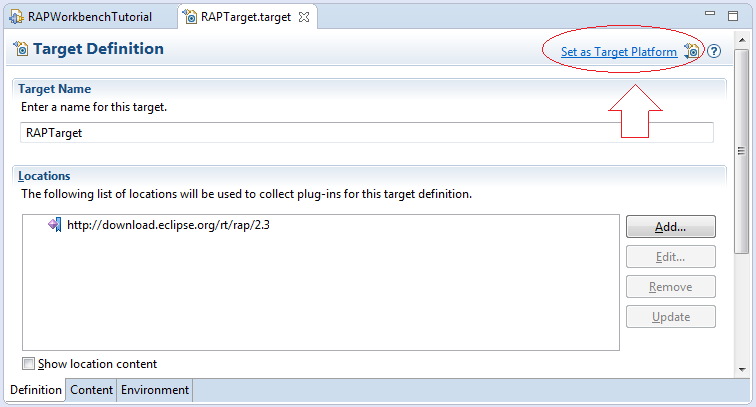Switch to the RAPWorkbenchTutorial editor tab
756x407 pixels.
coord(90,17)
